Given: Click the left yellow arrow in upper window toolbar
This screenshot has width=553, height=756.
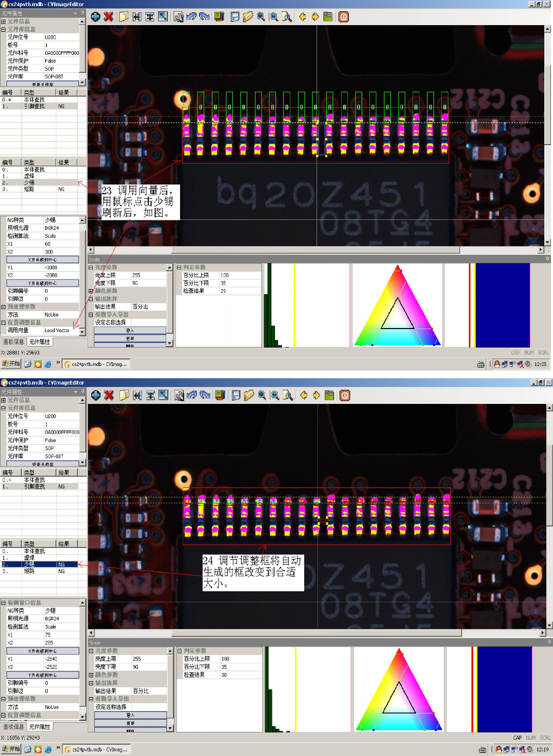Looking at the screenshot, I should tap(302, 17).
